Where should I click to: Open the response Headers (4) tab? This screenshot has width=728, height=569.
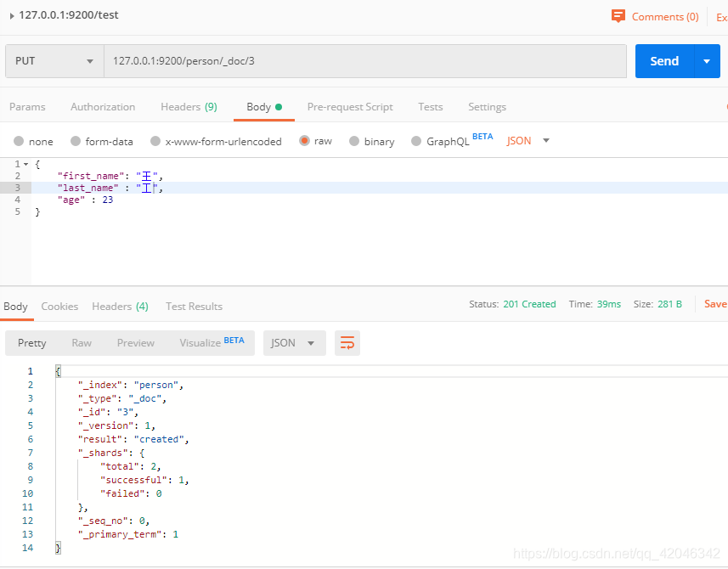(x=121, y=307)
